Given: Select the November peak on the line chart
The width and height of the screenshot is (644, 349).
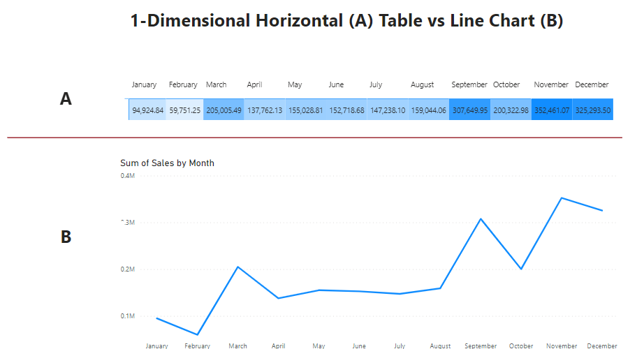Looking at the screenshot, I should pos(562,198).
